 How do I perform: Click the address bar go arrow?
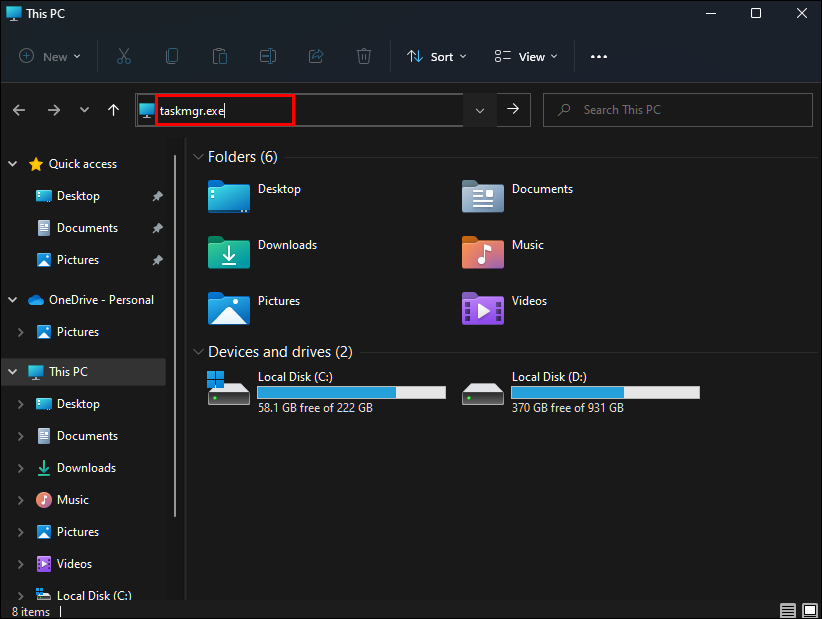point(513,110)
